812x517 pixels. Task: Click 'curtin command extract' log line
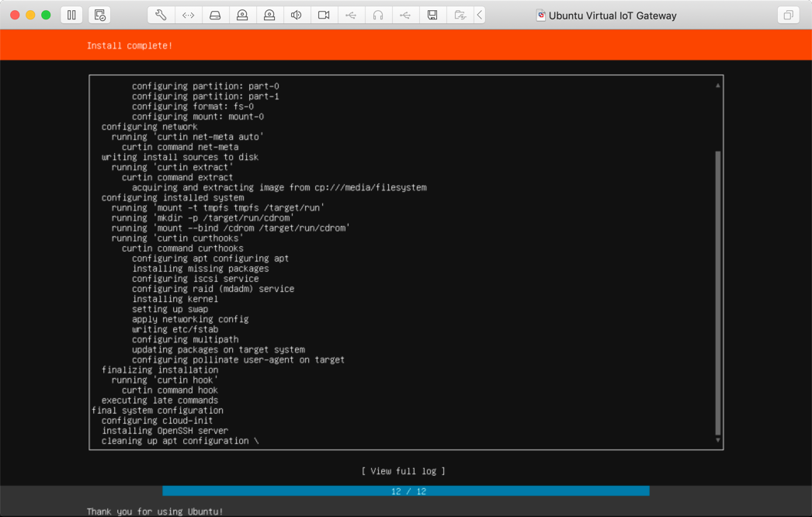point(177,177)
